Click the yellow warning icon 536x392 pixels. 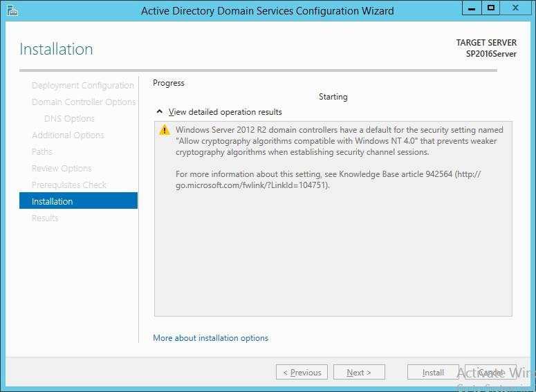(x=165, y=130)
